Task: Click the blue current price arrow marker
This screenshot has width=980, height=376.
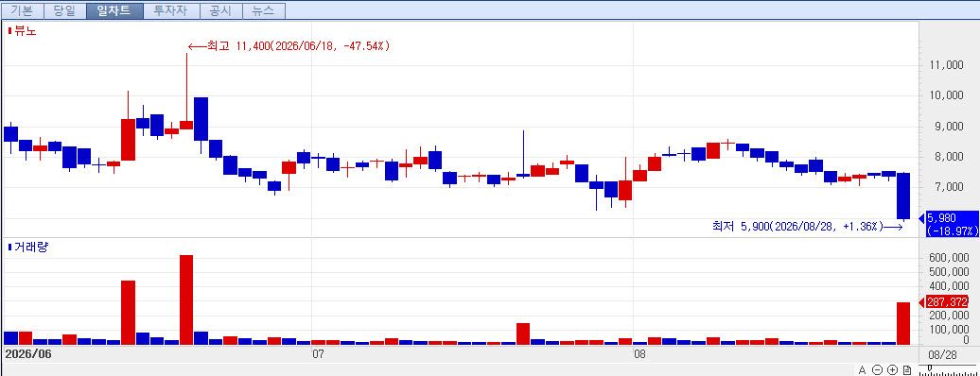Action: 921,218
